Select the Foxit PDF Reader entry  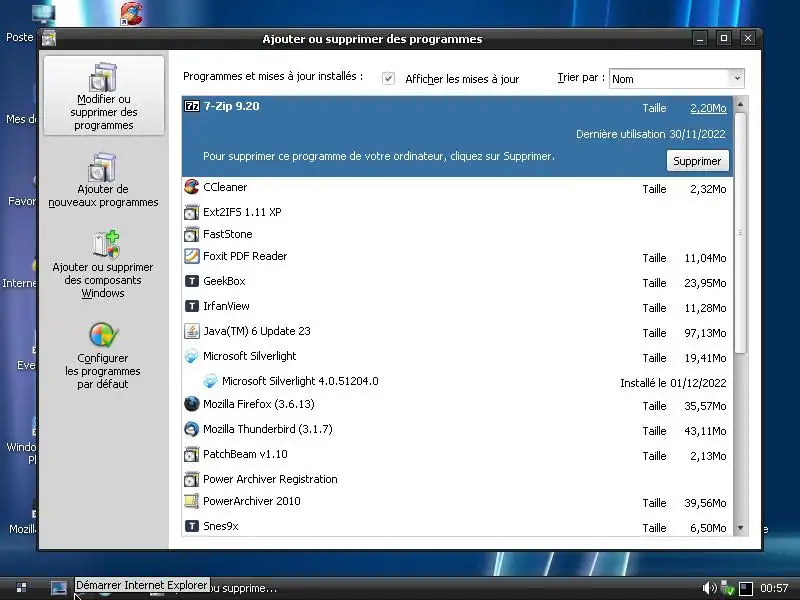(x=458, y=257)
